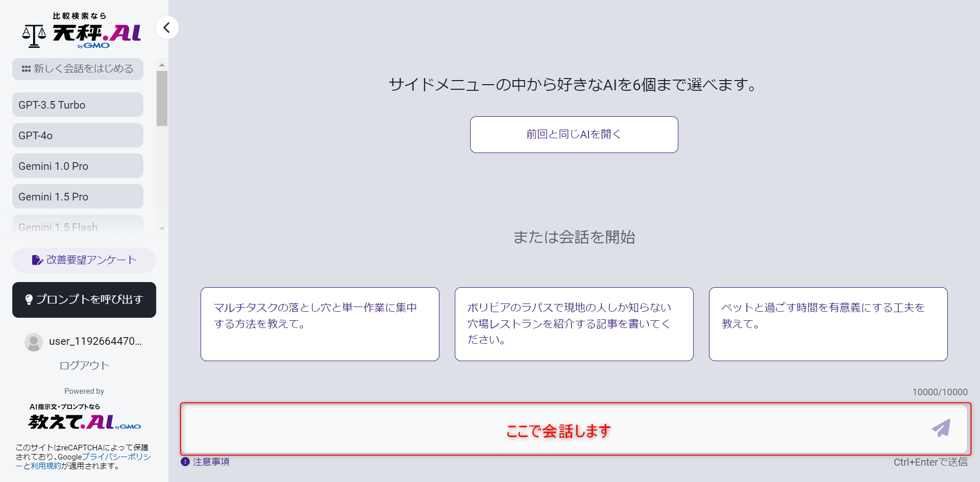
Task: Choose the ボリビアのラパス restaurant suggestion card
Action: coord(574,324)
